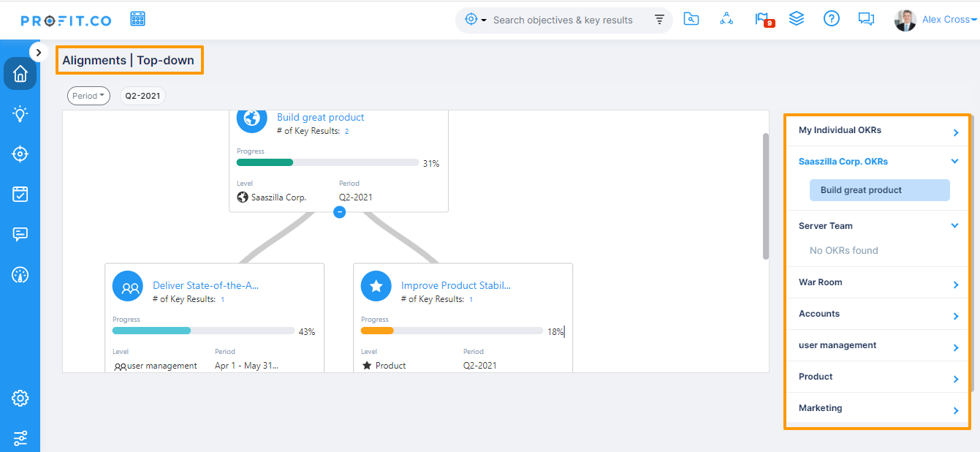The image size is (980, 452).
Task: View notifications via the flag icon
Action: [763, 19]
